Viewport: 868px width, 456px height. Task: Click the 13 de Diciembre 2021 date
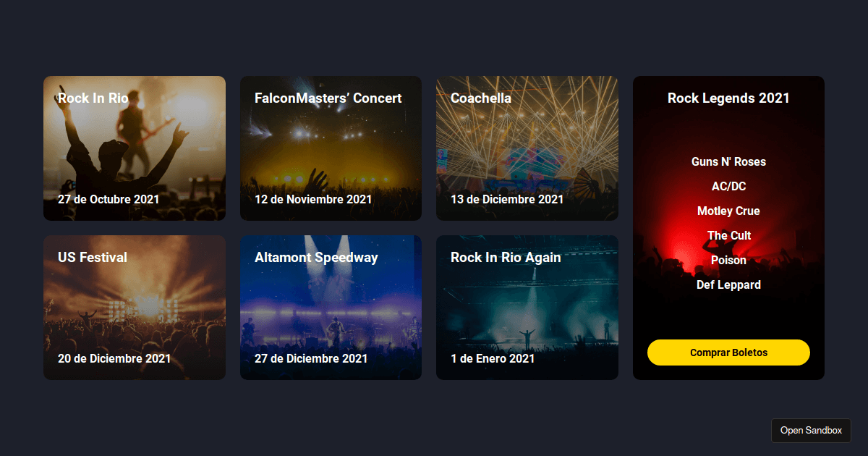click(x=507, y=199)
